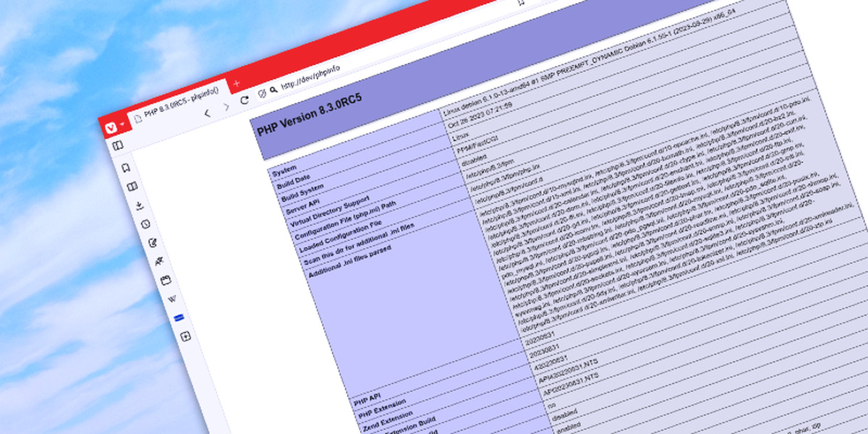868x434 pixels.
Task: Open the History panel clock icon
Action: tap(145, 224)
